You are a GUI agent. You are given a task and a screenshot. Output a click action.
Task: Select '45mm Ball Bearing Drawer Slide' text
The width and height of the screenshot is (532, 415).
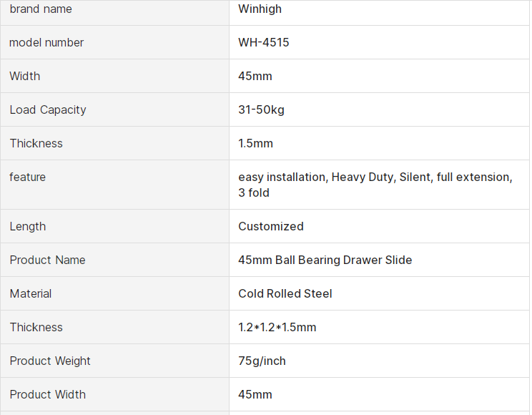(325, 260)
